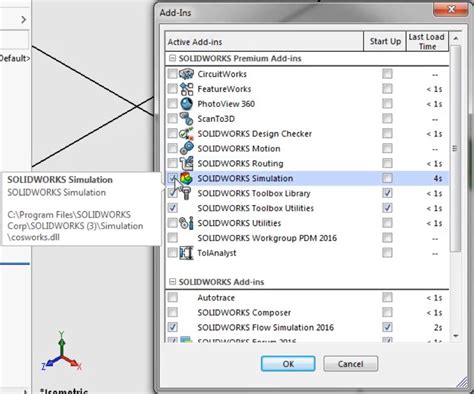Select the SOLIDWORKS Composer row text
The image size is (474, 394).
pyautogui.click(x=244, y=313)
